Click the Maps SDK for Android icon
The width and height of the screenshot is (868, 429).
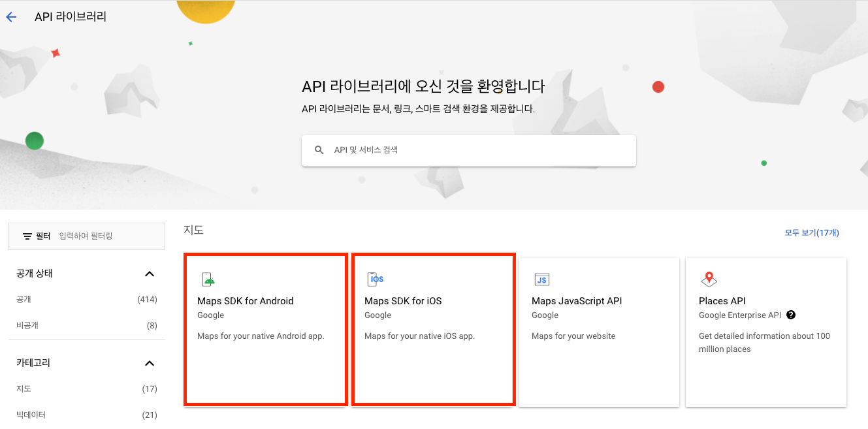208,279
